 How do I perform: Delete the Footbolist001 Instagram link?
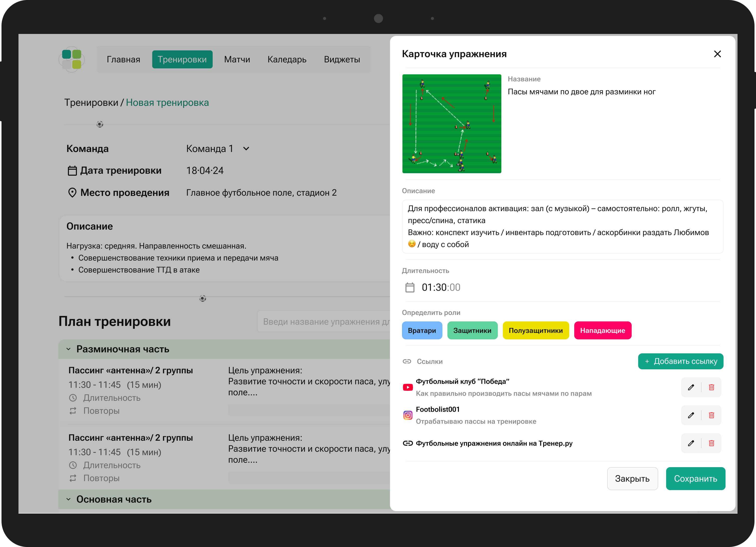pyautogui.click(x=711, y=415)
